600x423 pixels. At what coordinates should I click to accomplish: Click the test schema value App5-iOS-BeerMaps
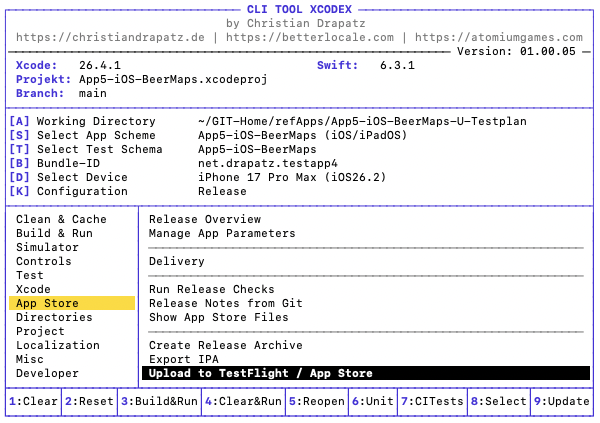(x=257, y=149)
